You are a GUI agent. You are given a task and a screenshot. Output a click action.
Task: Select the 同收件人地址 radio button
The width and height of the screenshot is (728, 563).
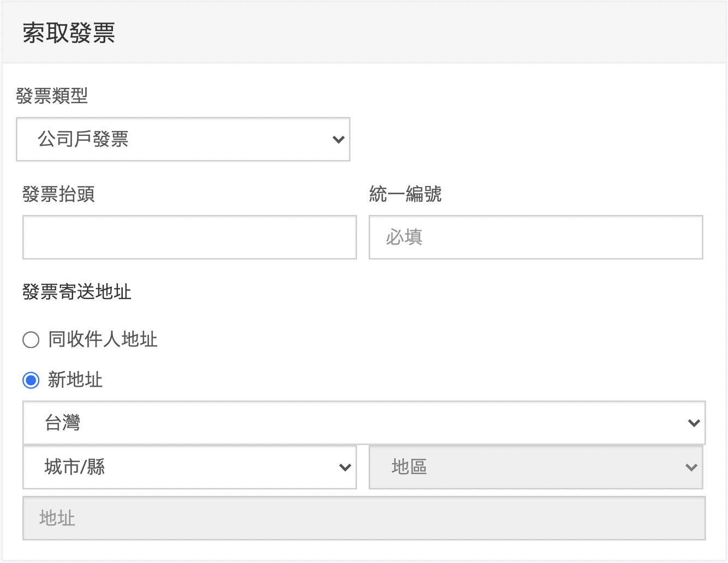pos(31,340)
